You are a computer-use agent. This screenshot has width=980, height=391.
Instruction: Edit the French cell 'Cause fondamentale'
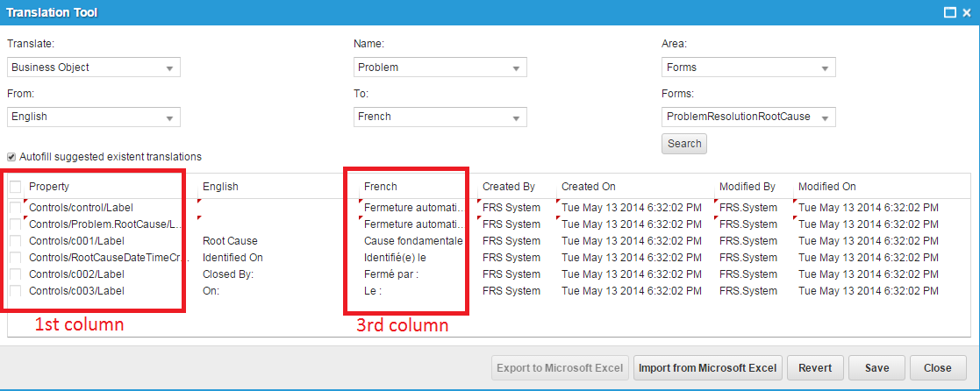[x=413, y=241]
